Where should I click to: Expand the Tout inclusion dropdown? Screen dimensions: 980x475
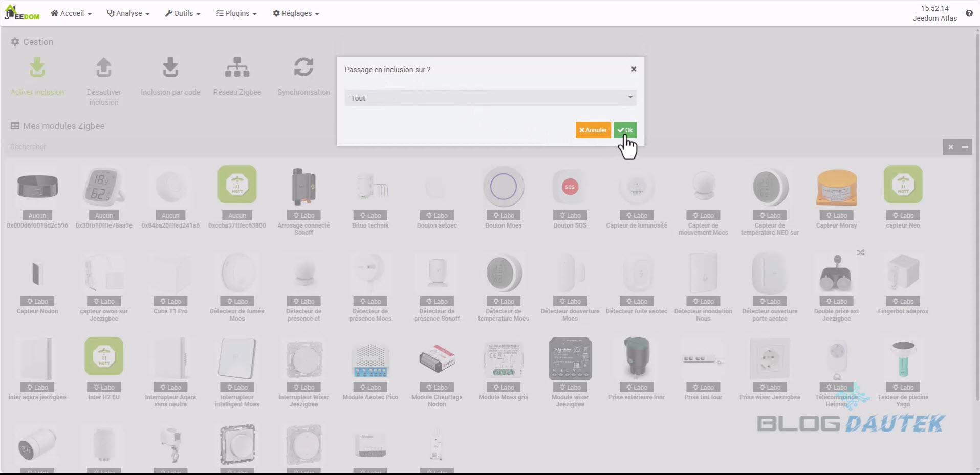point(490,98)
